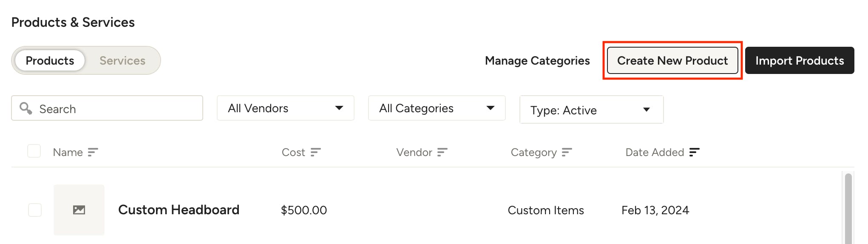Viewport: 868px width, 244px height.
Task: Open the Type: Active filter dropdown
Action: (x=591, y=110)
